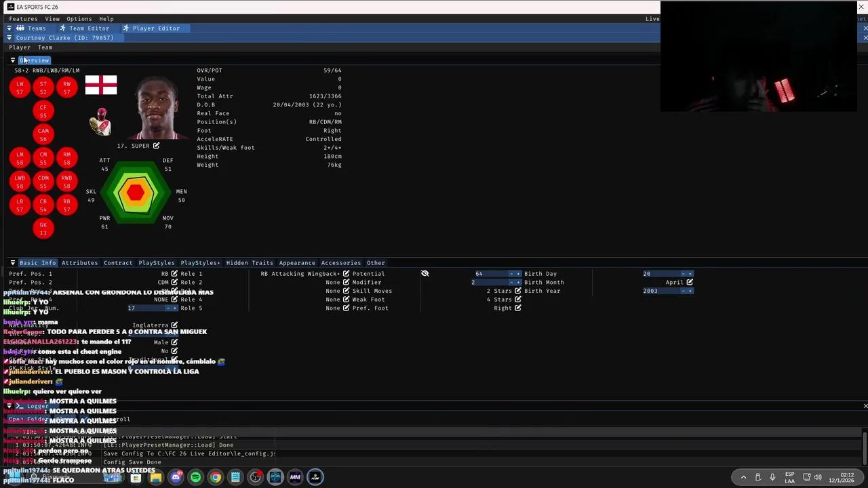Open the Team submenu
The height and width of the screenshot is (488, 868).
pyautogui.click(x=45, y=47)
